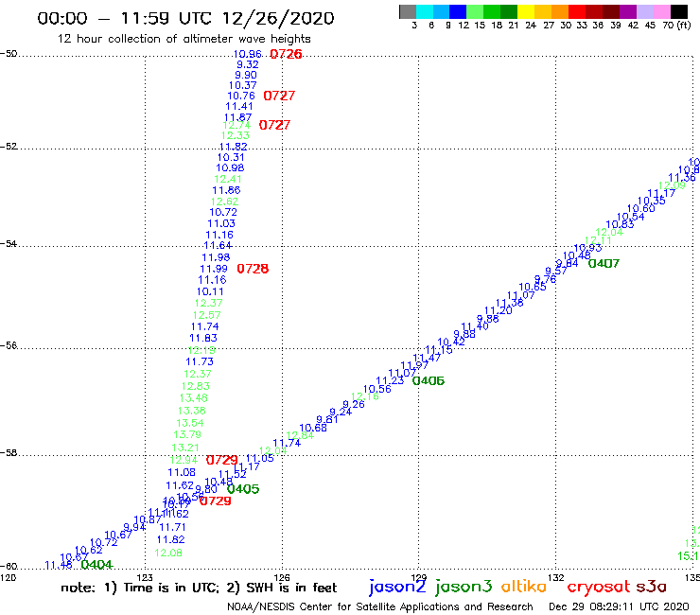Click the jason2 satellite legend label
The image size is (700, 615).
point(397,587)
